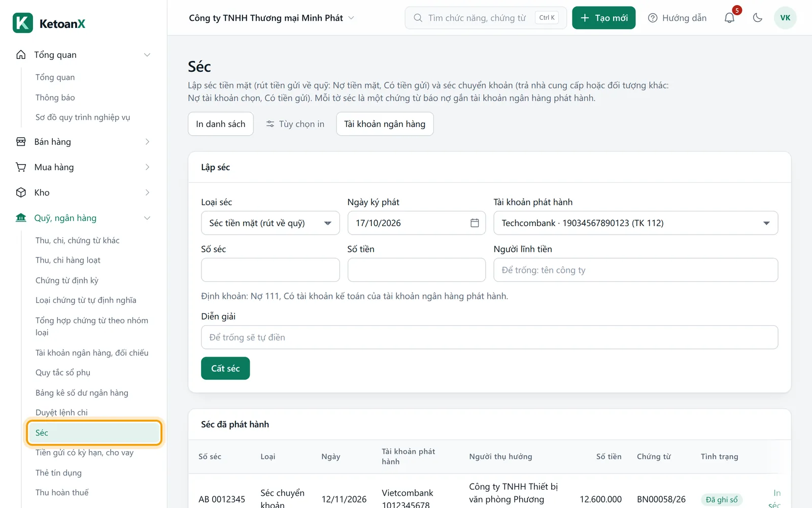Click the Đã ghi sổ status badge
This screenshot has height=508, width=812.
tap(721, 499)
